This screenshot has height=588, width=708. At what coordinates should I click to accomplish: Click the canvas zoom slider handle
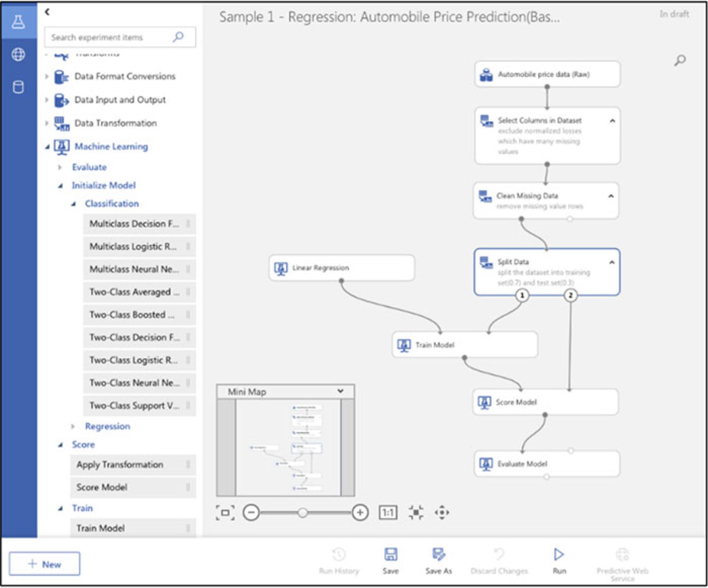[x=302, y=513]
